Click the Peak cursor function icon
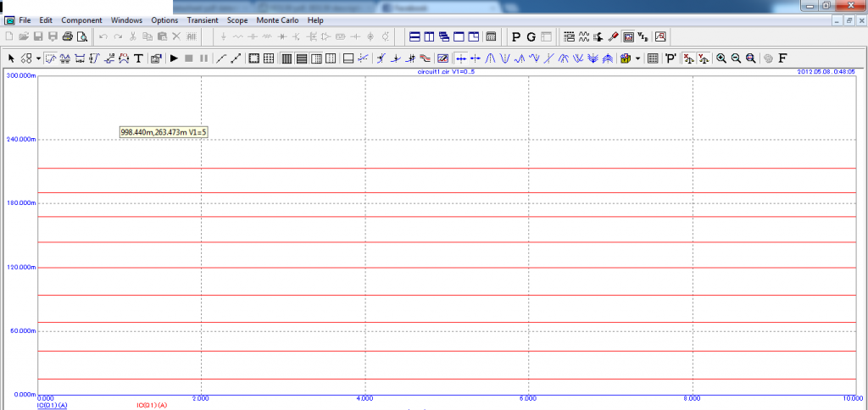 pos(490,58)
